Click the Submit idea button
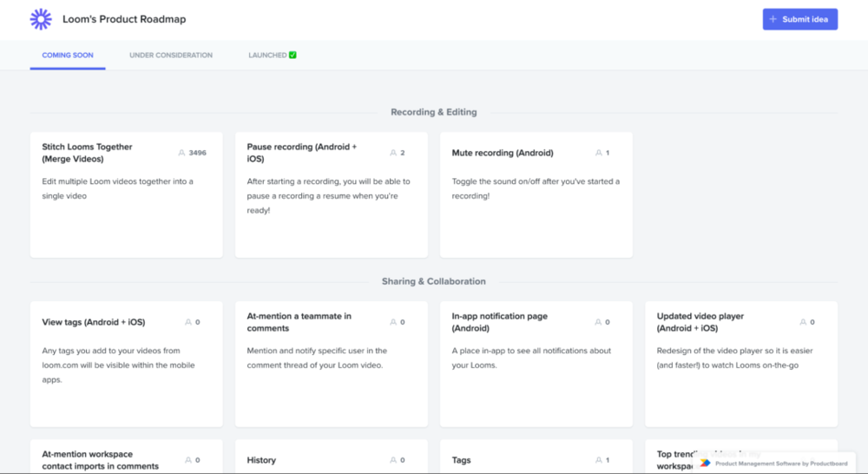The image size is (868, 474). (799, 19)
